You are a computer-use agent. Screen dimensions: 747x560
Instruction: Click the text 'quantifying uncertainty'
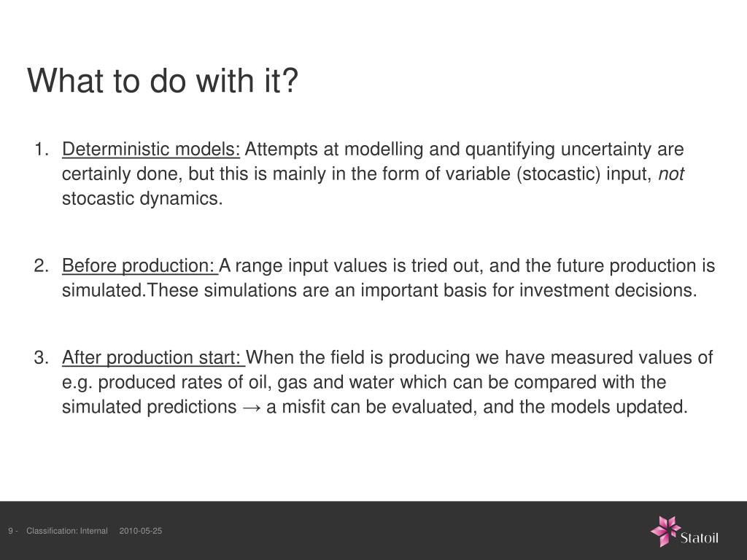click(x=510, y=149)
